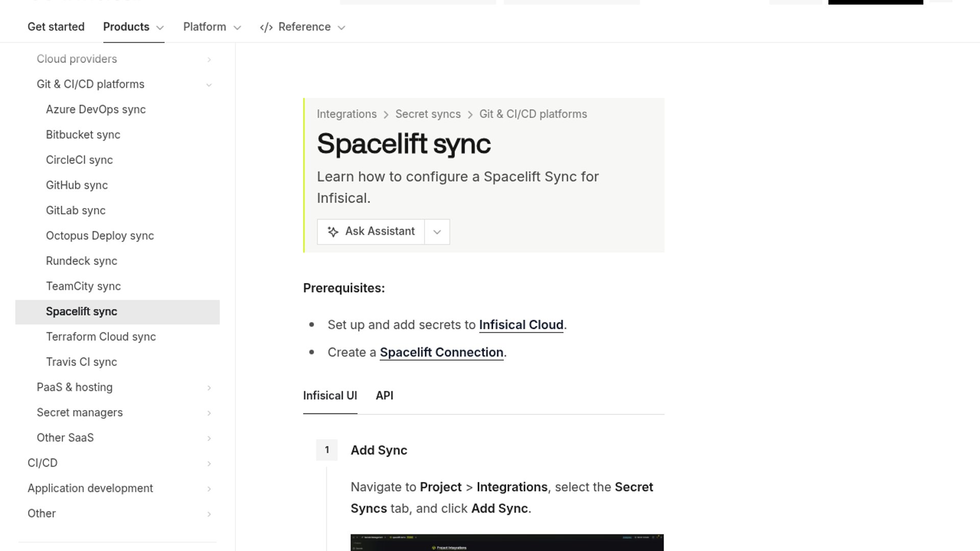Click the PaaS & hosting sidebar label
Screen dimensions: 980x551
coord(75,388)
